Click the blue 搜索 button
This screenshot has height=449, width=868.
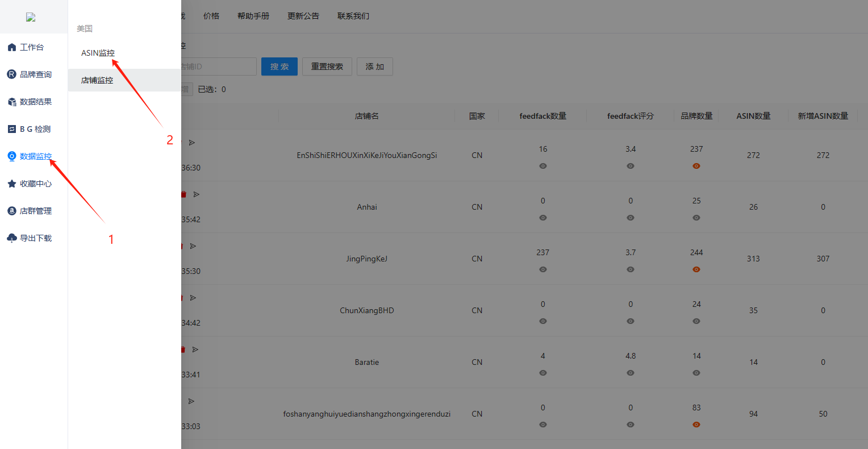tap(279, 66)
